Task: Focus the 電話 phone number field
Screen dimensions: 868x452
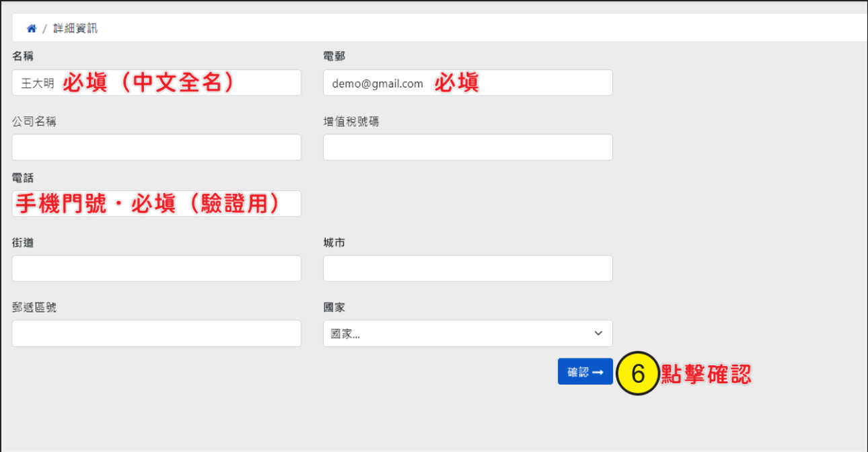Action: coord(156,204)
